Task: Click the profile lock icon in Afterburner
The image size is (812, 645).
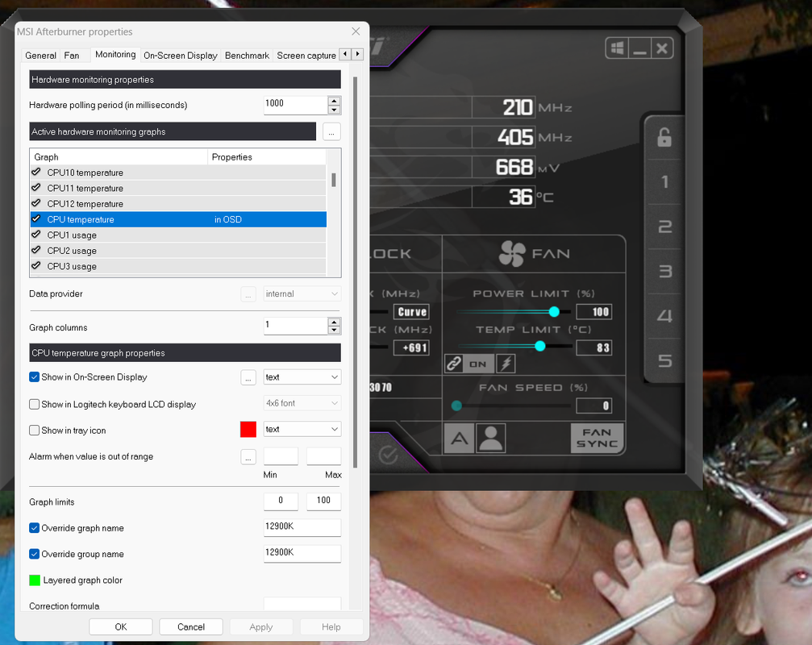Action: [664, 138]
